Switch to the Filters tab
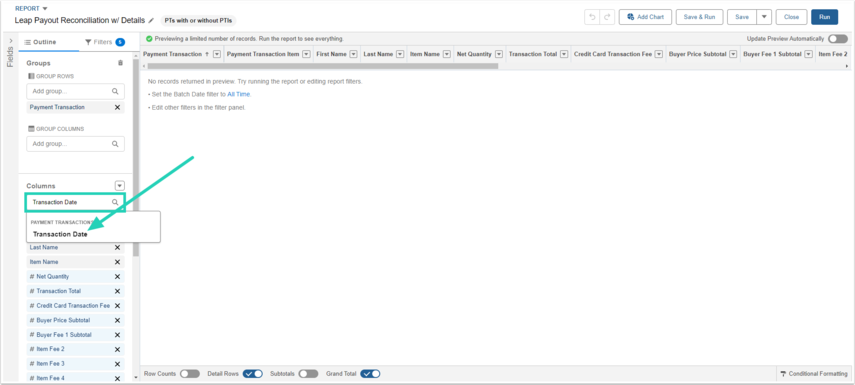 [105, 42]
